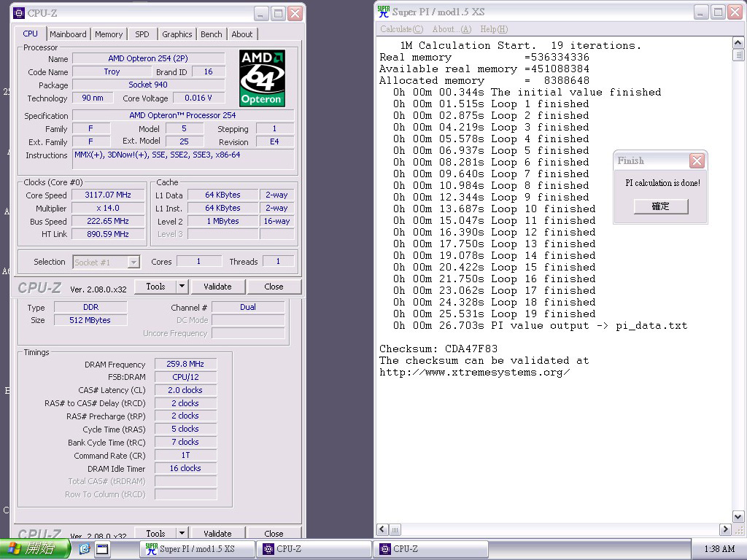Click the Super PI horizontal scrollbar thumb
The height and width of the screenshot is (560, 747).
[x=395, y=529]
